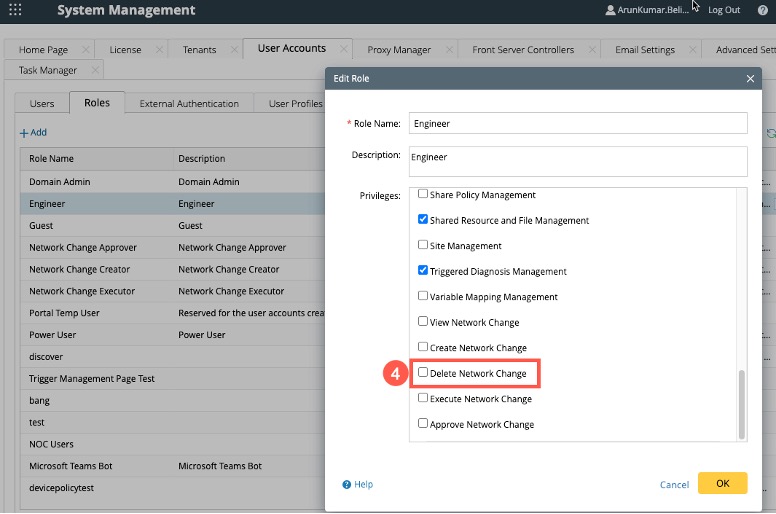Close the Edit Role dialog
Viewport: 776px width, 514px height.
pos(750,78)
